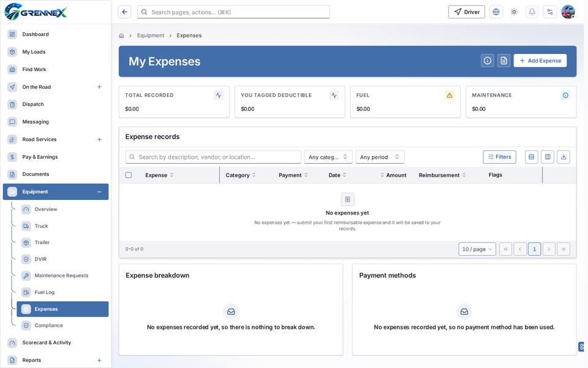The width and height of the screenshot is (588, 368).
Task: Open Maintenance Requests under Equipment
Action: pyautogui.click(x=62, y=275)
